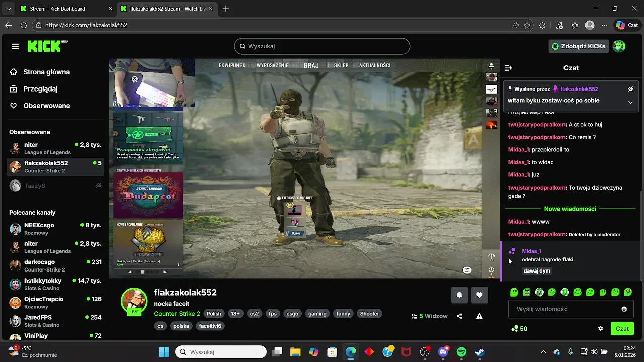
Task: Collapse the chat panel with arrow icon
Action: click(x=508, y=68)
